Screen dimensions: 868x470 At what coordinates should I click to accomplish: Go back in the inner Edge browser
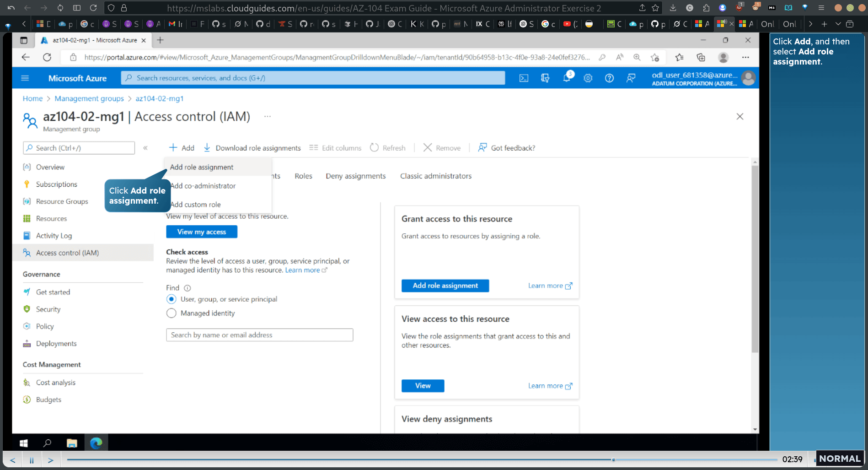coord(26,57)
